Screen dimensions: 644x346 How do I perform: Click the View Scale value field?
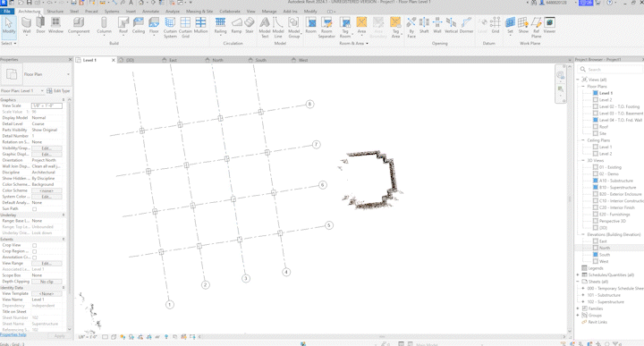coord(47,105)
